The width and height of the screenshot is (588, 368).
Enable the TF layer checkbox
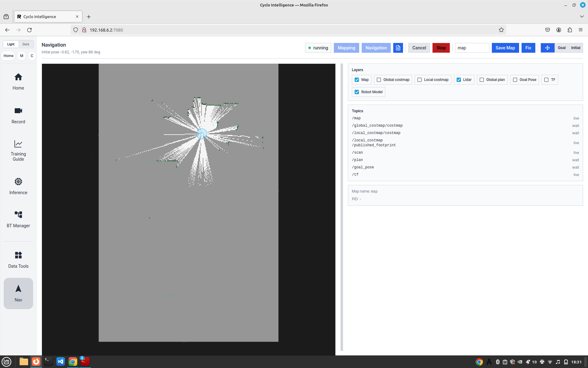tap(546, 80)
